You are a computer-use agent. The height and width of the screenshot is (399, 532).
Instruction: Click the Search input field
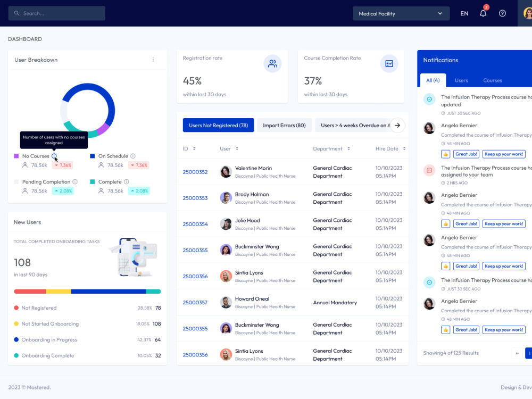pyautogui.click(x=57, y=13)
